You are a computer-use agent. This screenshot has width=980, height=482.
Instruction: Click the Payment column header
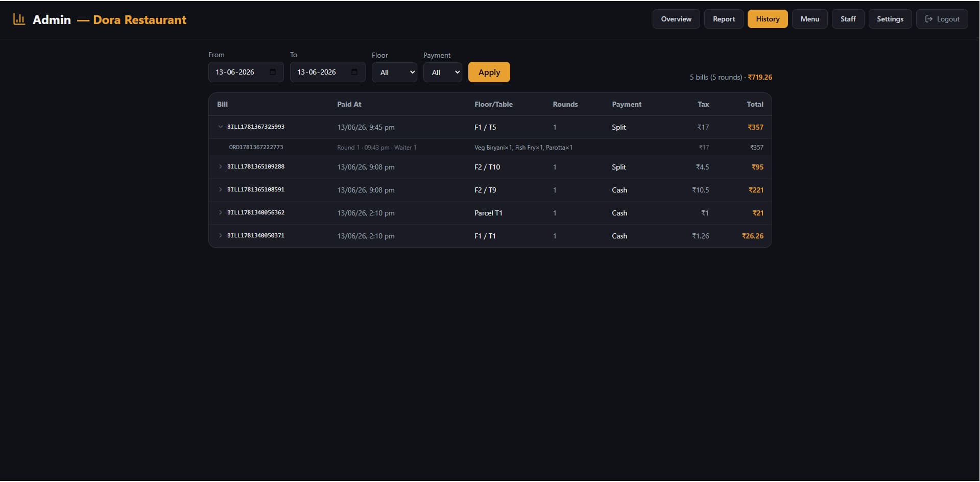point(627,104)
